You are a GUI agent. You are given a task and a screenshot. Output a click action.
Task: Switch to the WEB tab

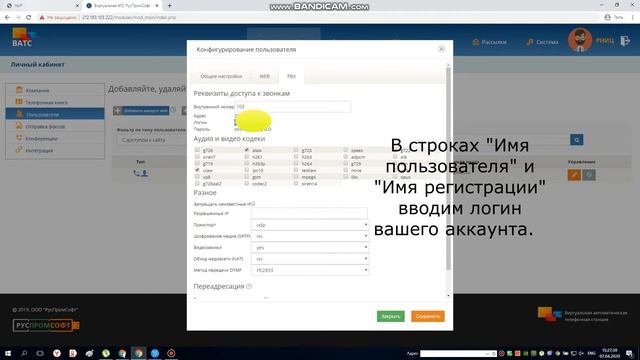pos(264,76)
